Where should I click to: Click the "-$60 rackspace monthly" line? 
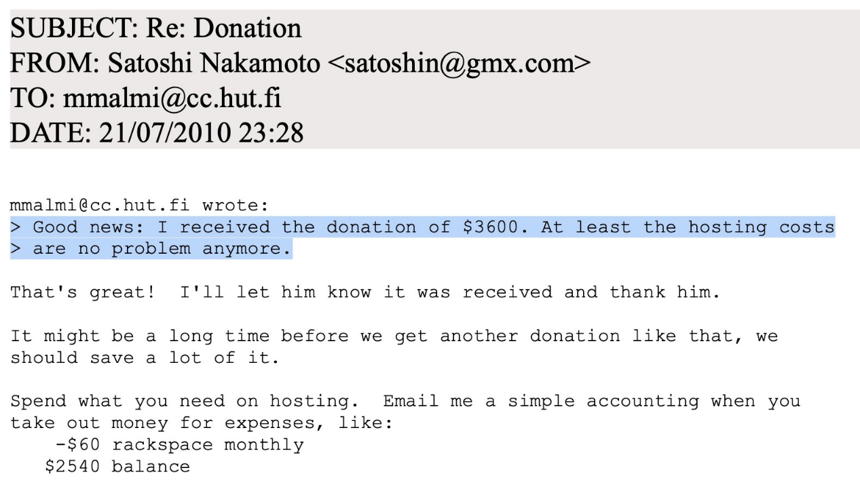point(179,445)
